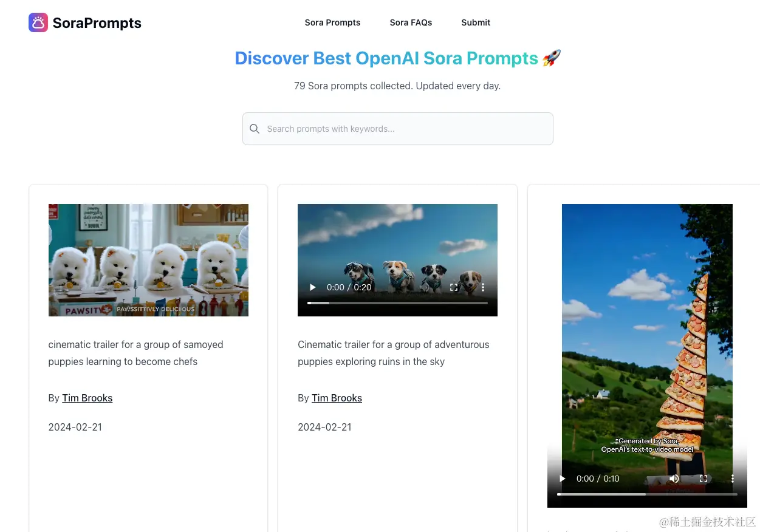Click the 2024-02-21 date under samoyed card

(75, 427)
